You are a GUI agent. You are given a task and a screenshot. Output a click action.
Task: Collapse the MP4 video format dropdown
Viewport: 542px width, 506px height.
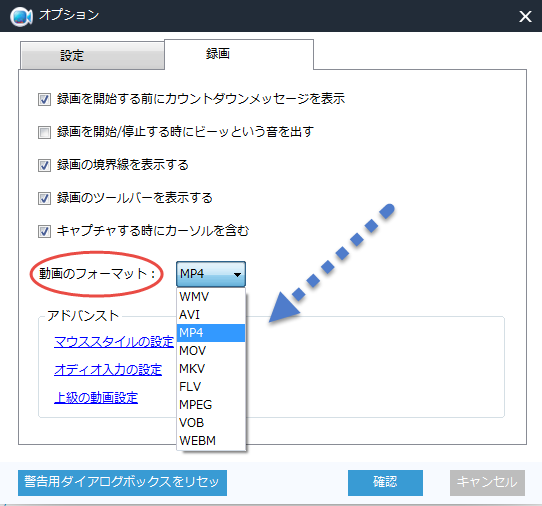tap(211, 274)
